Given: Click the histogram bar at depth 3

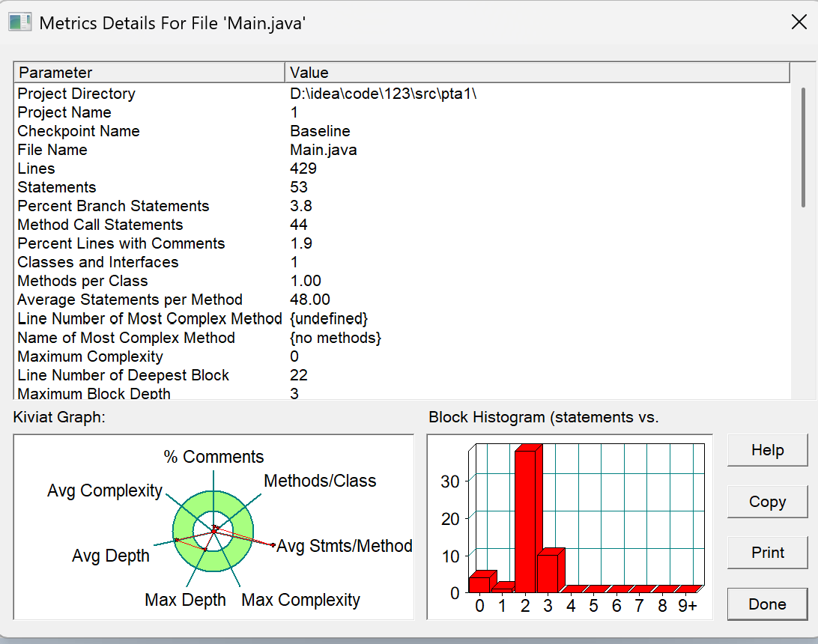Looking at the screenshot, I should [x=551, y=571].
